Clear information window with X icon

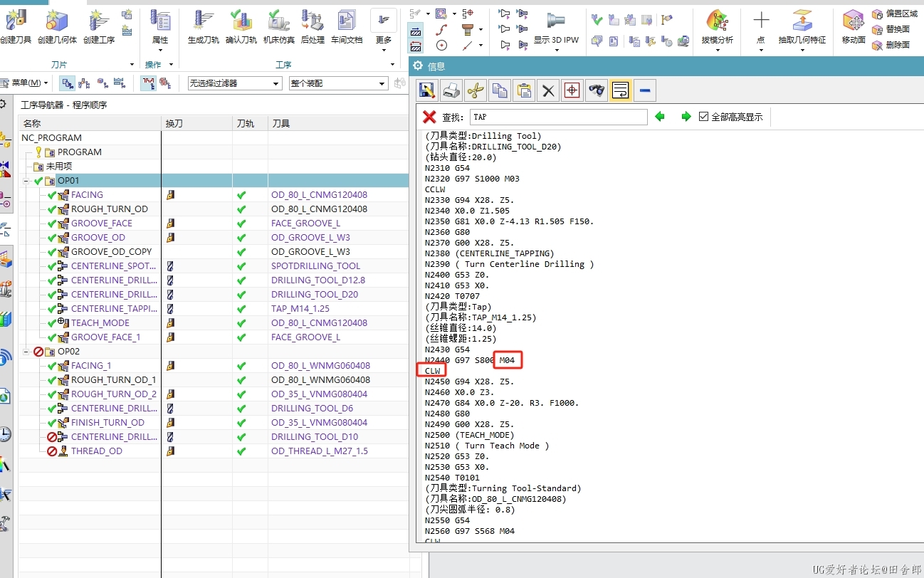[547, 90]
